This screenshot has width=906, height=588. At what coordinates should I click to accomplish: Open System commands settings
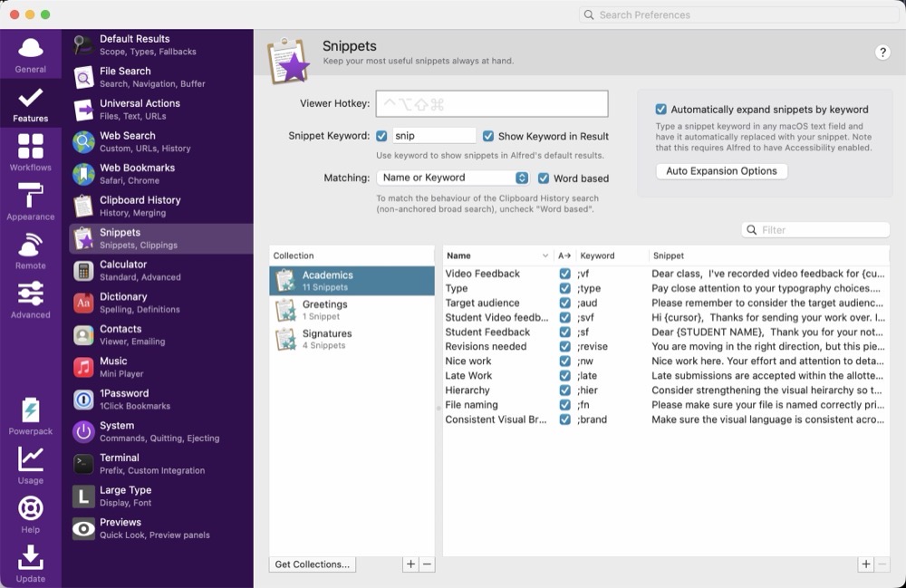(160, 431)
